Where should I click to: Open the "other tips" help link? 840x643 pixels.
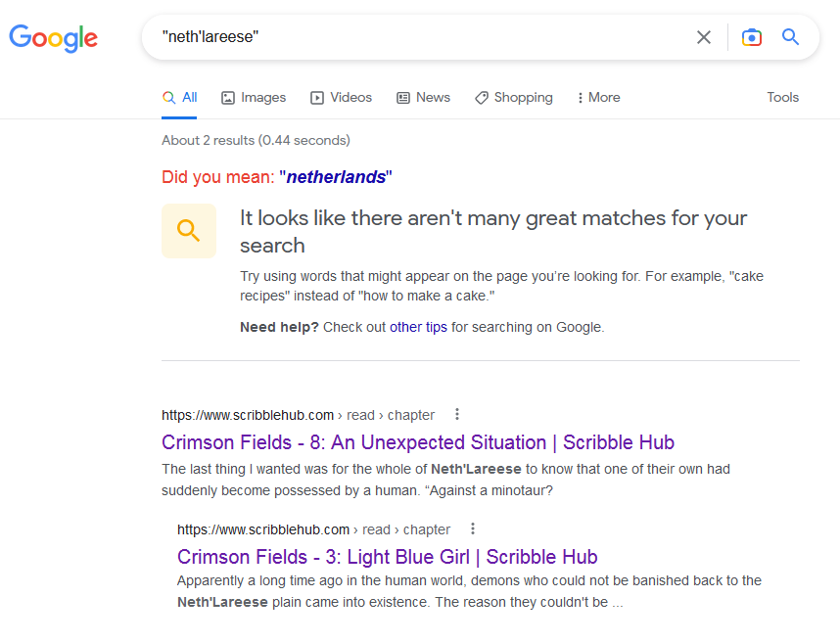tap(418, 327)
